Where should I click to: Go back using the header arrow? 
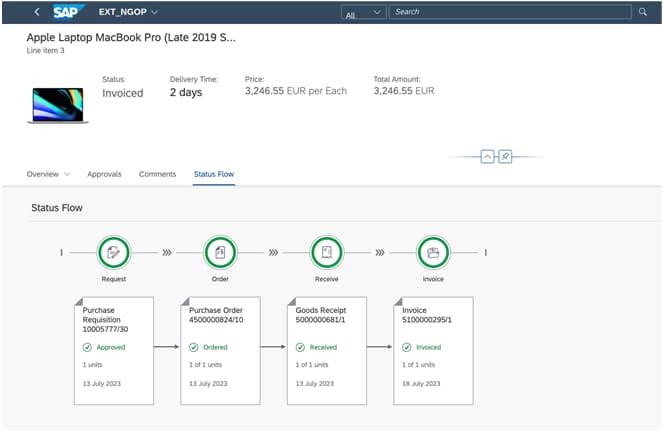pos(37,12)
